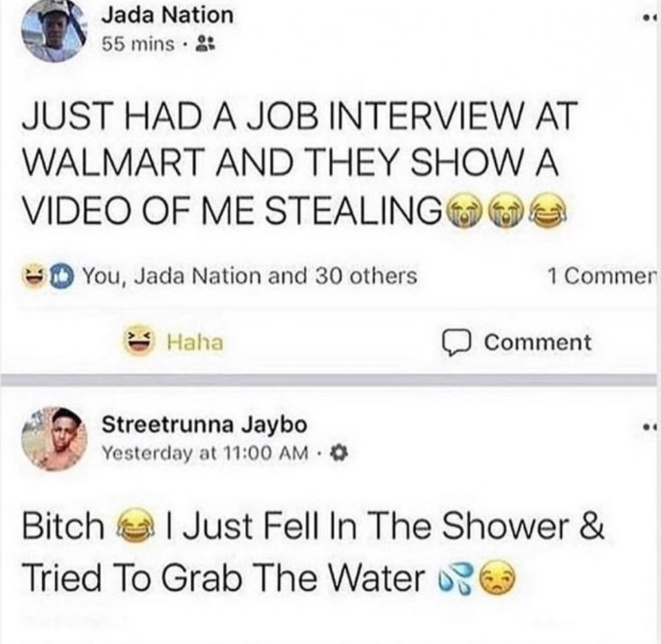661x644 pixels.
Task: Click the blue like reaction icon
Action: [x=62, y=276]
